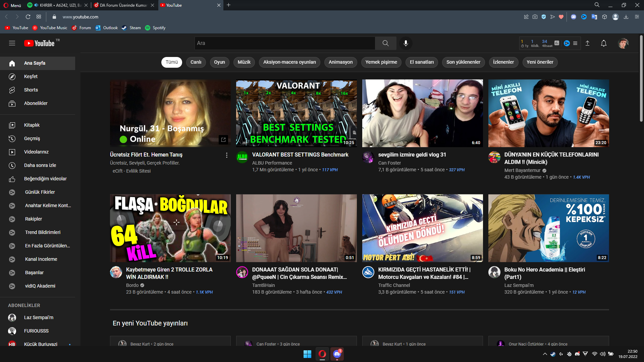644x362 pixels.
Task: Switch to DA Forum browser tab
Action: (x=123, y=5)
